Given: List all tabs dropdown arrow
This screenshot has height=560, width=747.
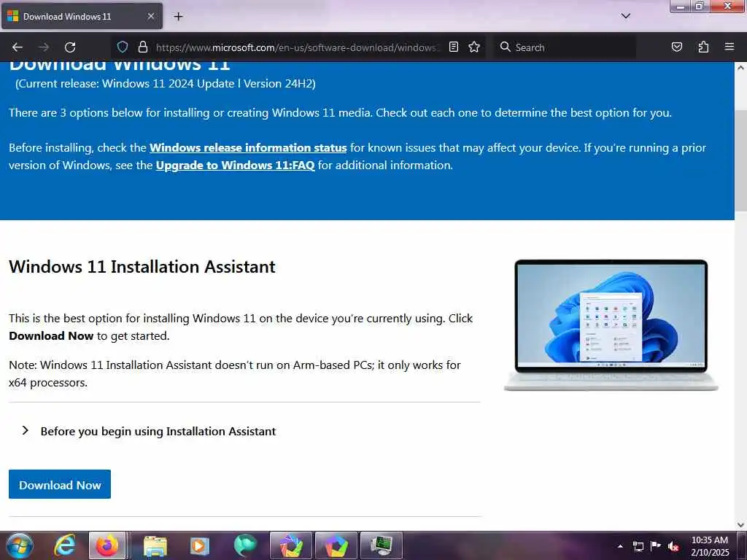Looking at the screenshot, I should (625, 16).
